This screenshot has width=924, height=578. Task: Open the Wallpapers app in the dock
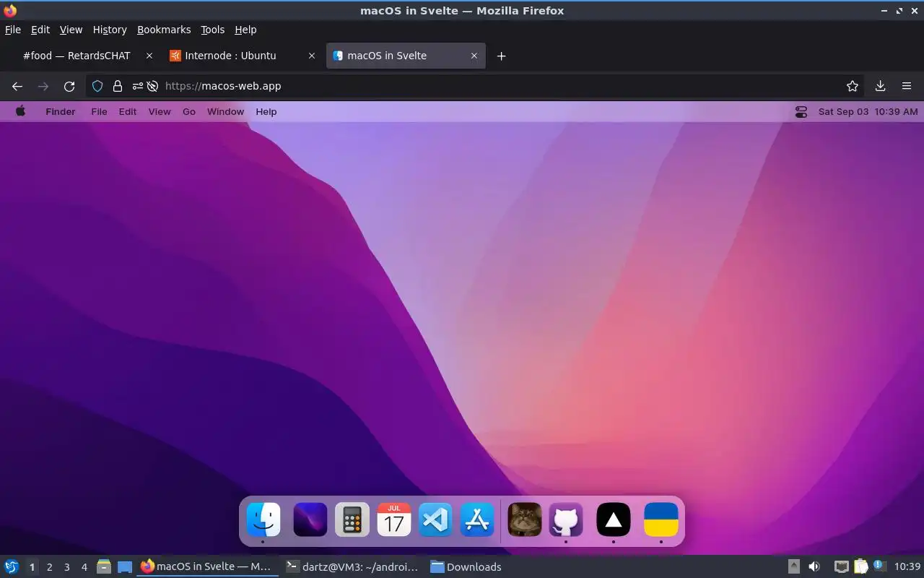310,519
